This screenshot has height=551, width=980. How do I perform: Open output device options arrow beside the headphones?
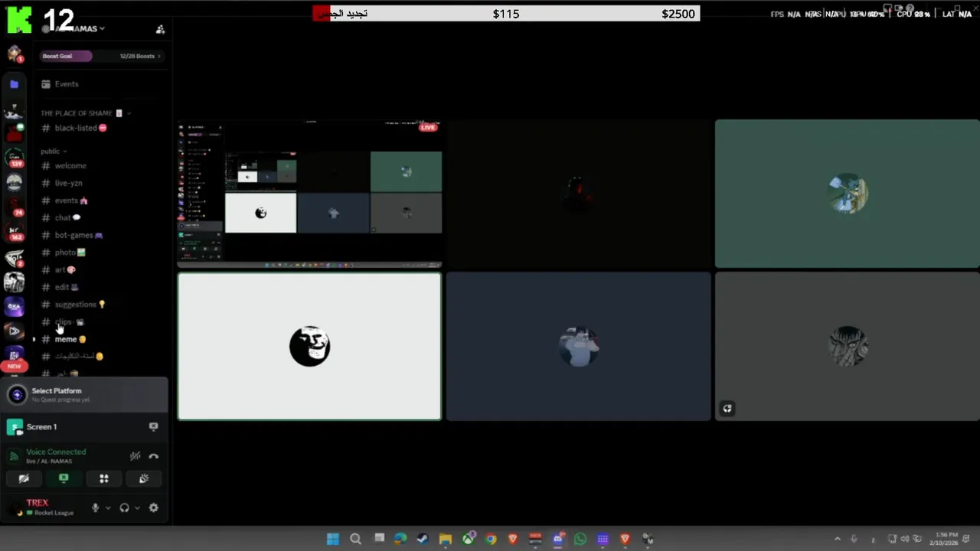137,507
